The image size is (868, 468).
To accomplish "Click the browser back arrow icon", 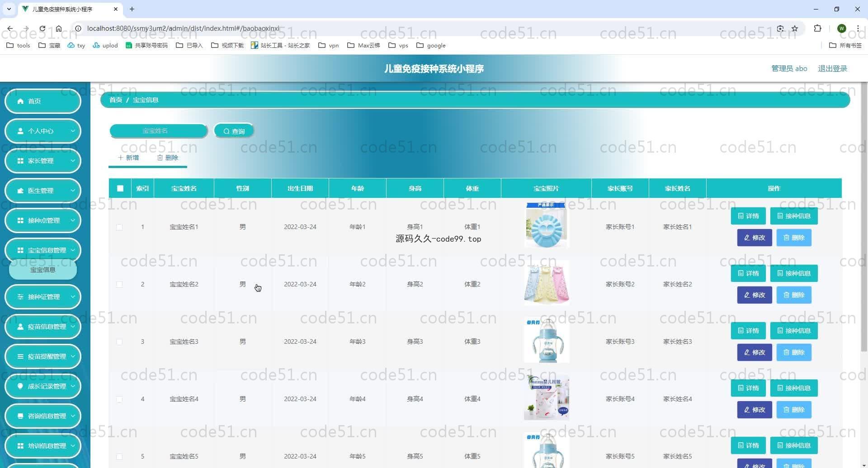I will coord(10,28).
